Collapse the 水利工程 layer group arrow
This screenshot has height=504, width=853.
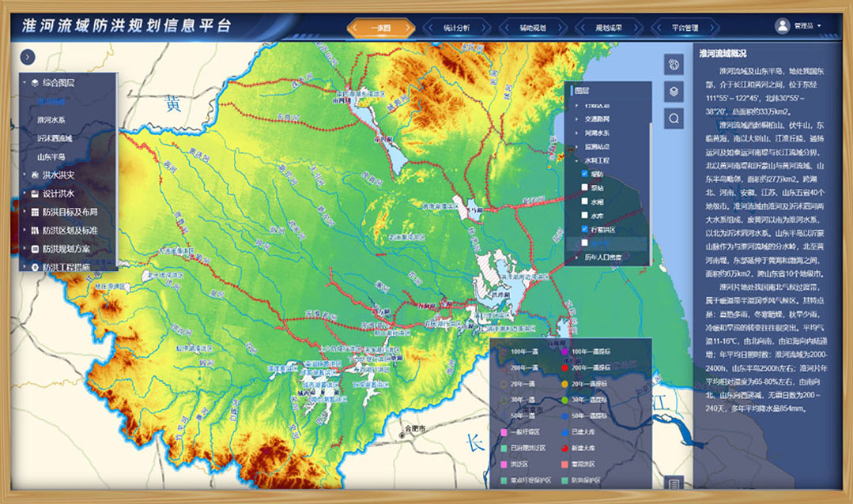click(x=576, y=161)
